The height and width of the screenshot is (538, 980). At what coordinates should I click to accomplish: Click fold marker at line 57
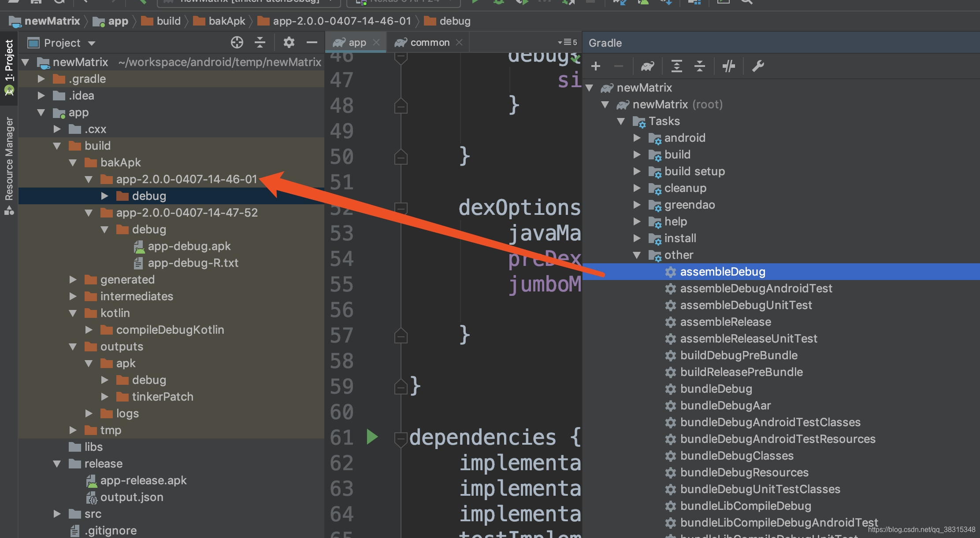pyautogui.click(x=401, y=335)
